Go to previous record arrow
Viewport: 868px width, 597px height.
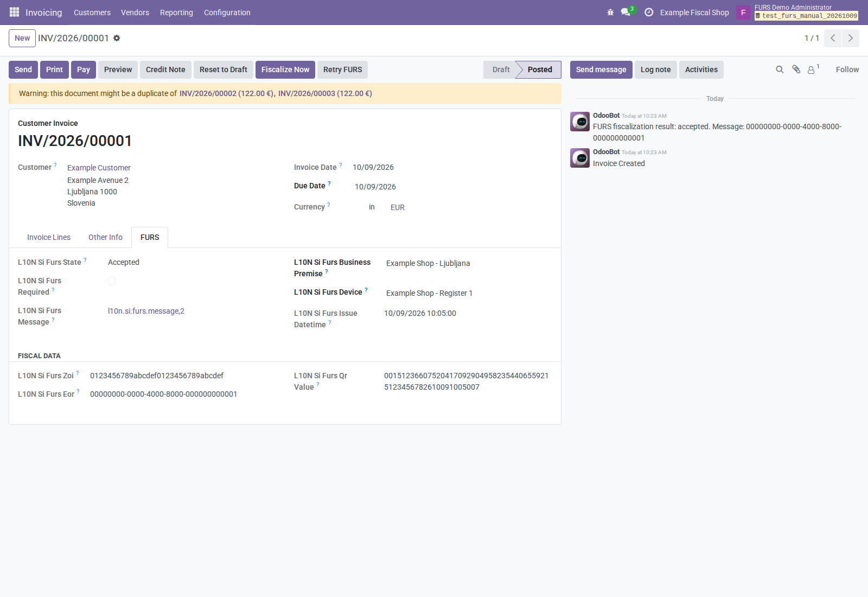tap(833, 38)
